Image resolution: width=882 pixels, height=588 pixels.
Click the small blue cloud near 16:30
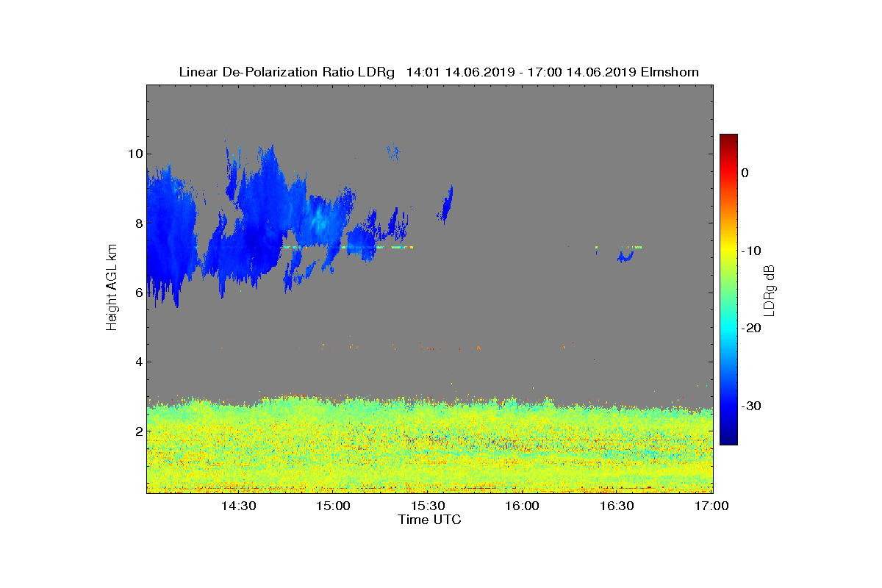(x=625, y=257)
